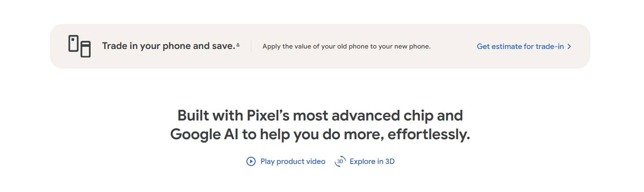Open 'Explore in 3D' link text

[x=372, y=161]
